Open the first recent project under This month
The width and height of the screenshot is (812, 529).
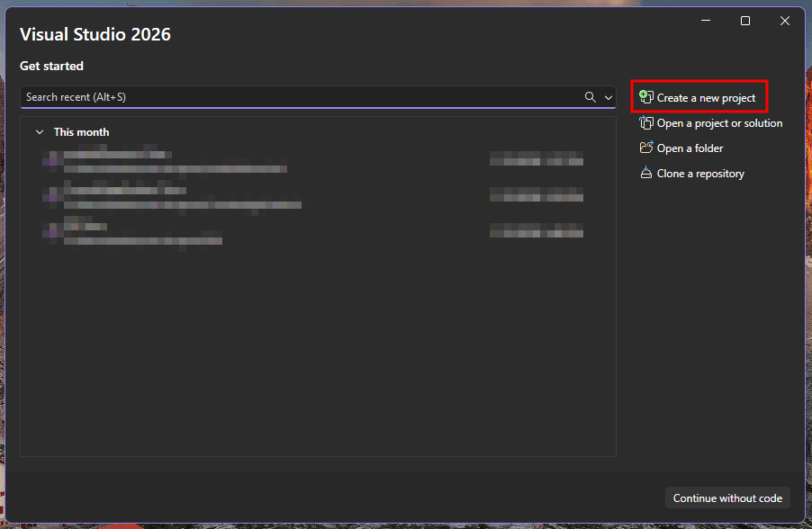[175, 161]
